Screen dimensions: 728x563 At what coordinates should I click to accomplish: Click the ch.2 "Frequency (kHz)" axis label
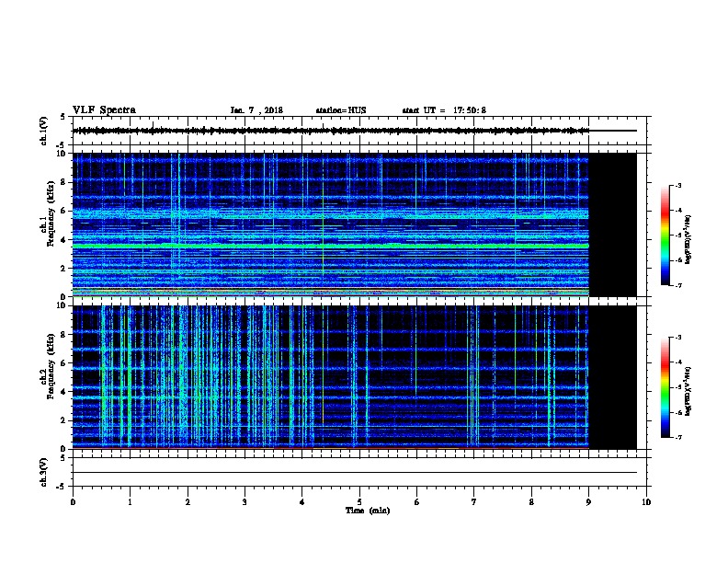click(51, 366)
